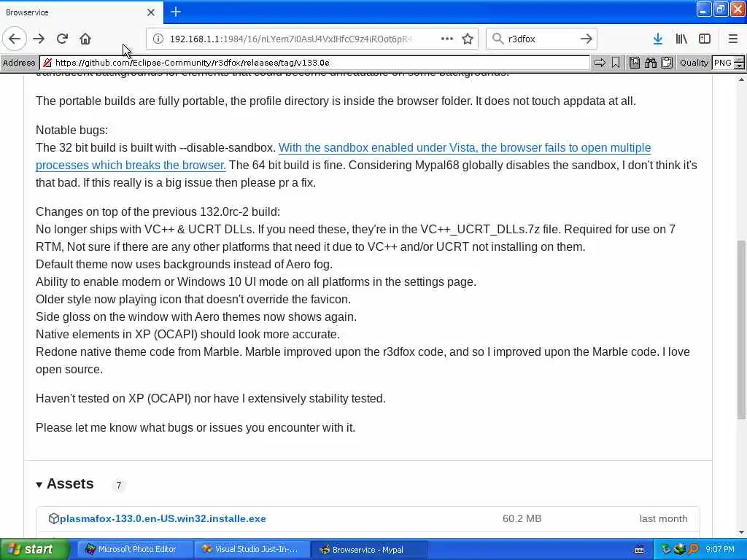747x560 pixels.
Task: Open the Vista sandbox issue link
Action: pos(465,147)
